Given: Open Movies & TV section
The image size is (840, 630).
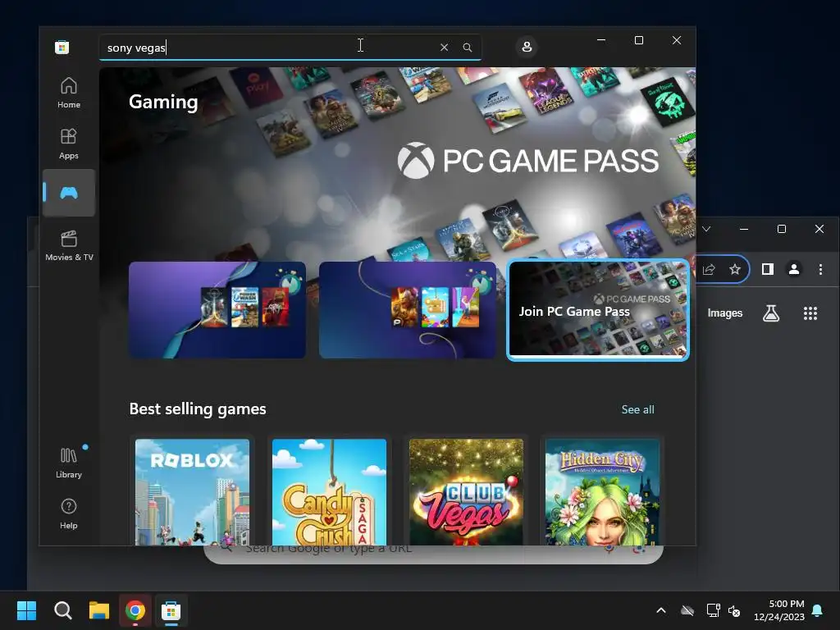Looking at the screenshot, I should [69, 245].
